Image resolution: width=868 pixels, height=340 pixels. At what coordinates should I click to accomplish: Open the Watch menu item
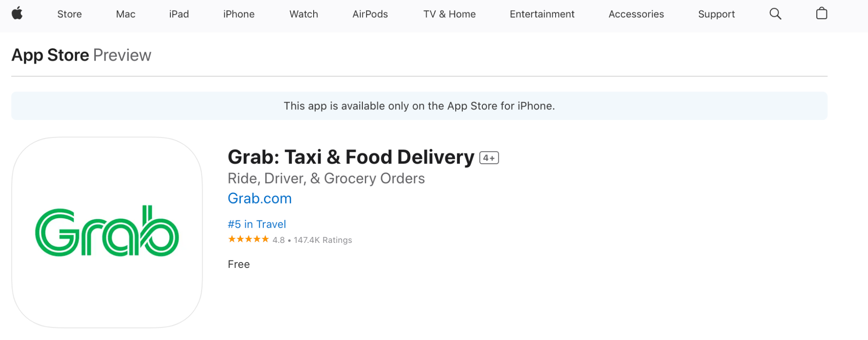[x=303, y=14]
